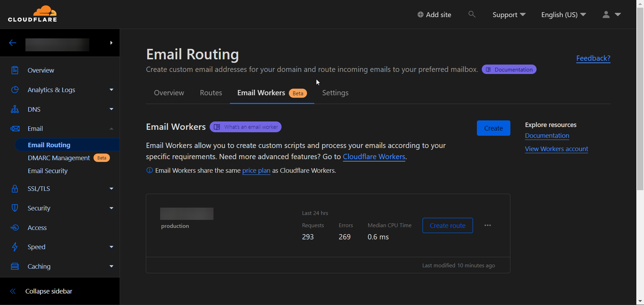This screenshot has height=305, width=644.
Task: Open the user account menu icon
Action: point(606,14)
